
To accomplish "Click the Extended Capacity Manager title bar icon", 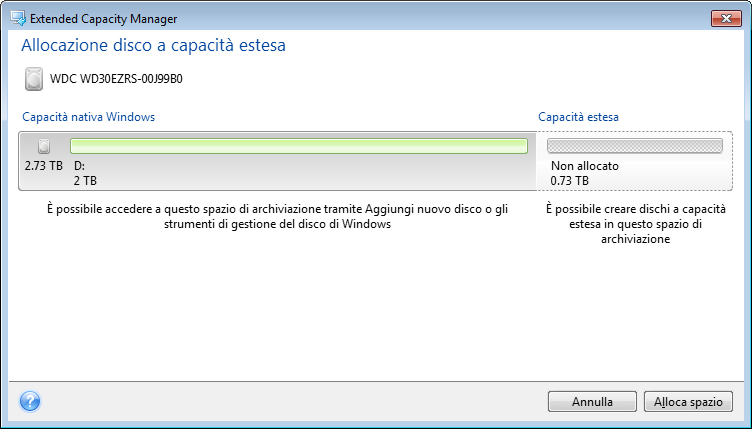I will click(16, 17).
